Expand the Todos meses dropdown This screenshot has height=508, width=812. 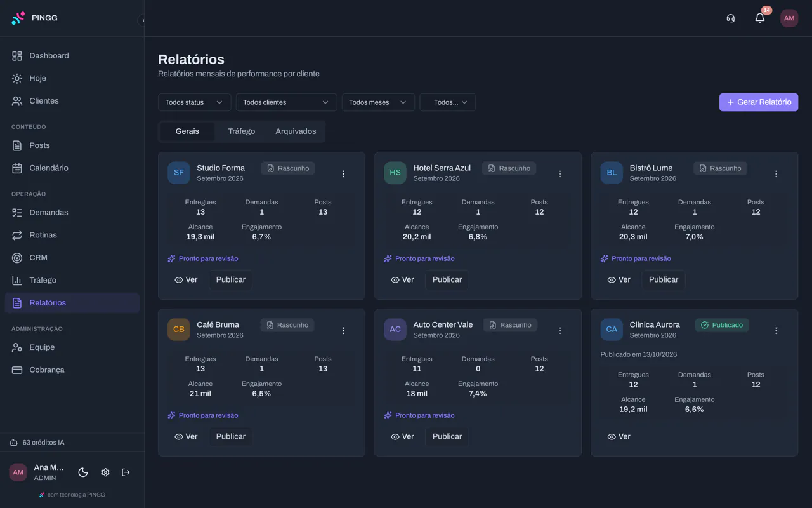point(378,102)
